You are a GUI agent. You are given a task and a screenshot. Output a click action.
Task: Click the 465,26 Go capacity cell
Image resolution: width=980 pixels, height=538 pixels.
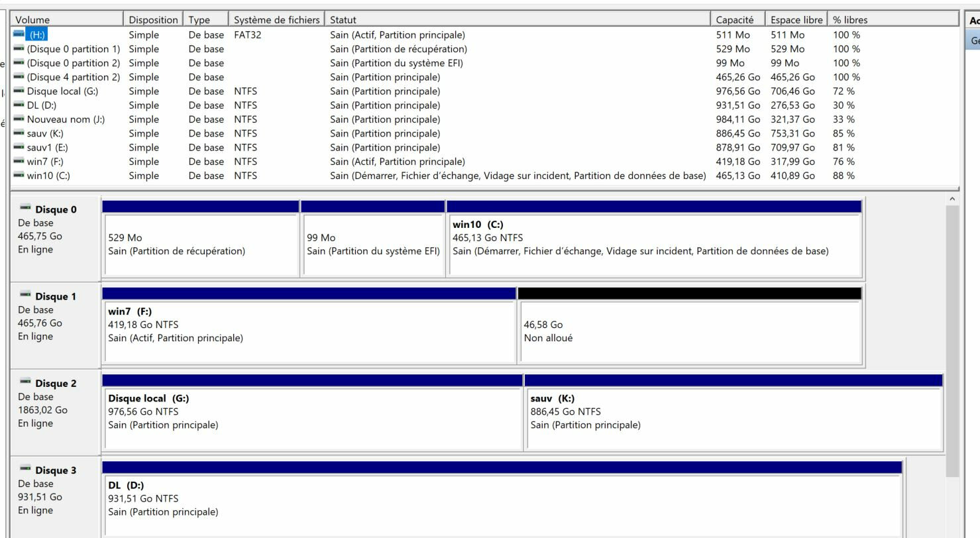738,77
